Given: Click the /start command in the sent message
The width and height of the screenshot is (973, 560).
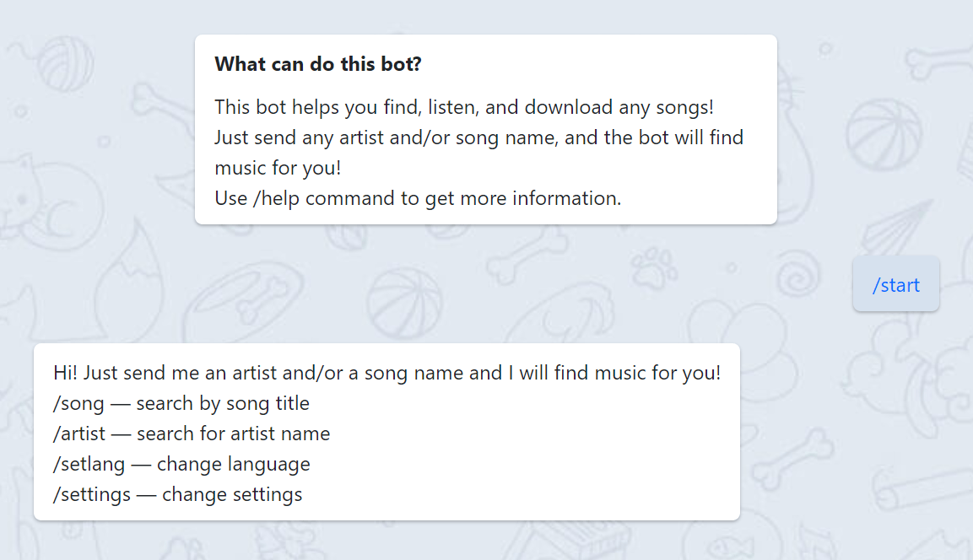Looking at the screenshot, I should 895,284.
